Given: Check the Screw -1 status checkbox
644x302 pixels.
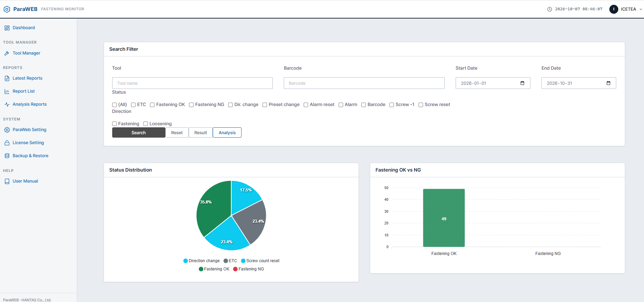Looking at the screenshot, I should [392, 105].
